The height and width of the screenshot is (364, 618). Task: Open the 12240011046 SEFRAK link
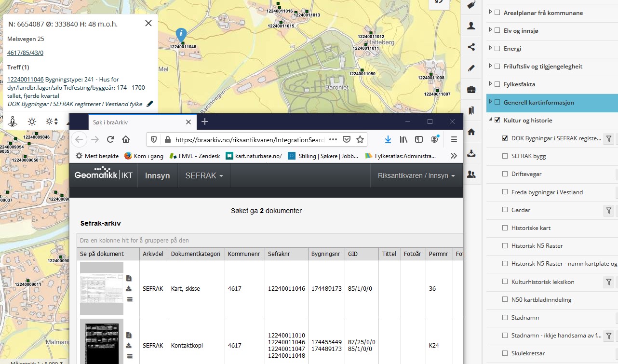[26, 80]
